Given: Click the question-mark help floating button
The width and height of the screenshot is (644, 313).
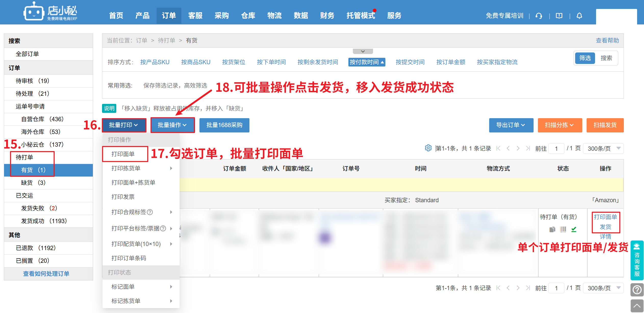Looking at the screenshot, I should pyautogui.click(x=637, y=290).
